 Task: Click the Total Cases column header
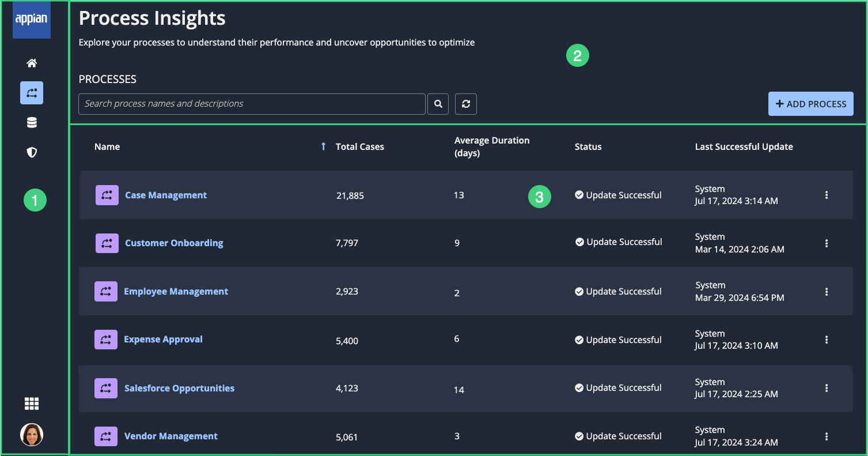click(x=360, y=146)
